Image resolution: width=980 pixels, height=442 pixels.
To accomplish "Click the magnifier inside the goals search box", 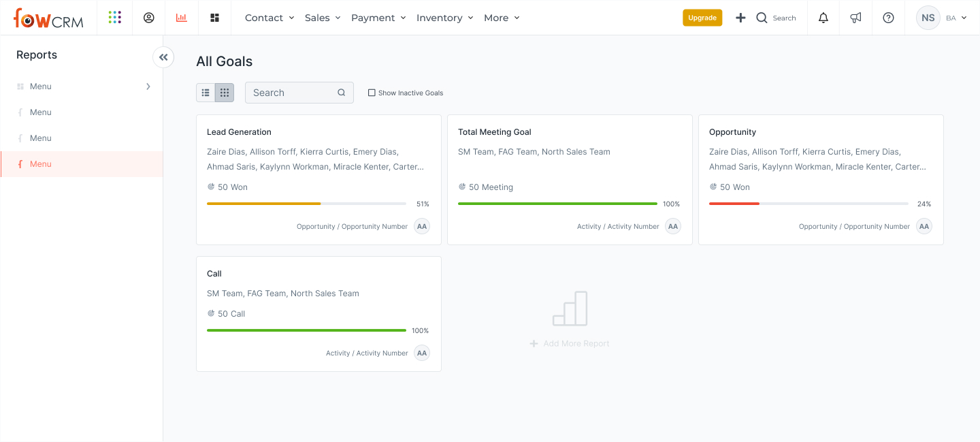I will pos(342,93).
